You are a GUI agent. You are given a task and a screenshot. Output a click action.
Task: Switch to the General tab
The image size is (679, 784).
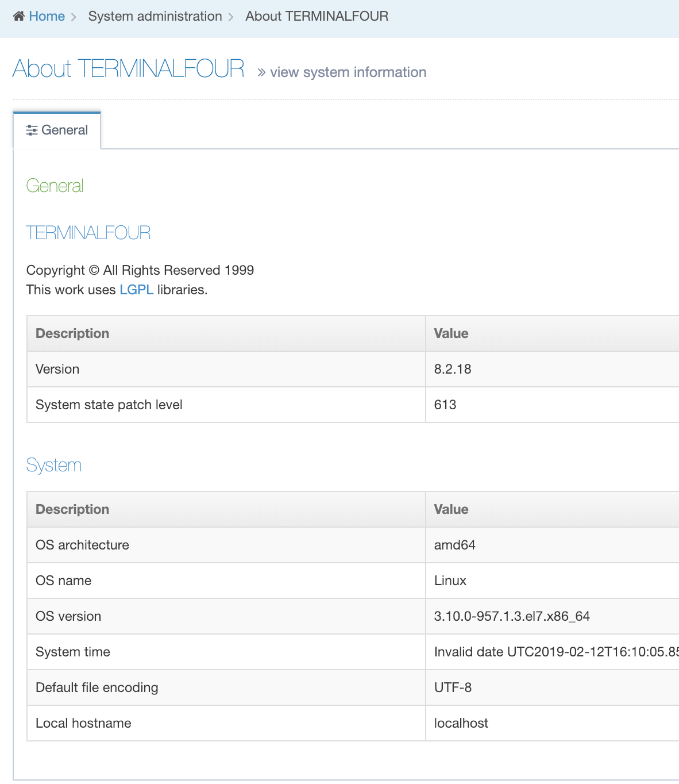[x=64, y=130]
